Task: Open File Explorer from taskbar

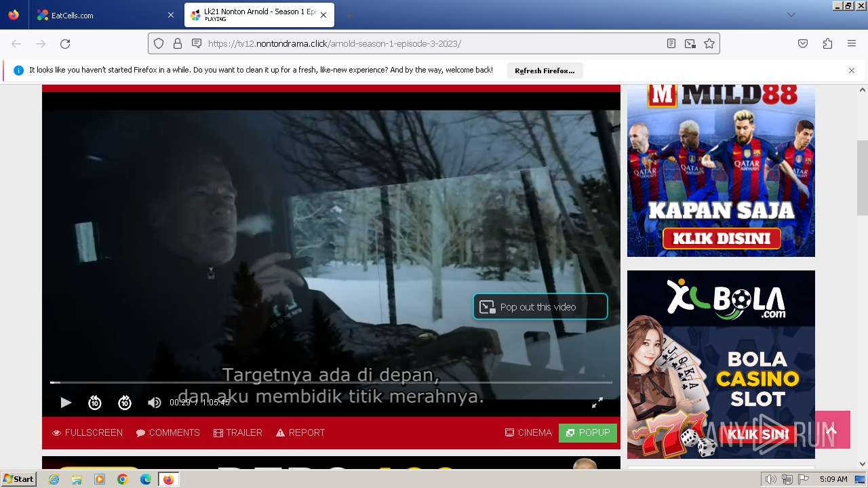Action: 77,479
